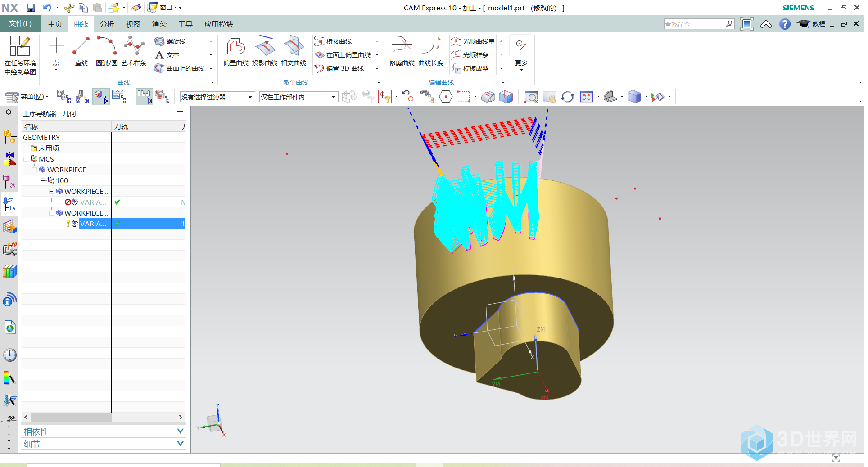The height and width of the screenshot is (467, 868).
Task: Switch to the 渲染 (Render) tab
Action: click(x=159, y=24)
